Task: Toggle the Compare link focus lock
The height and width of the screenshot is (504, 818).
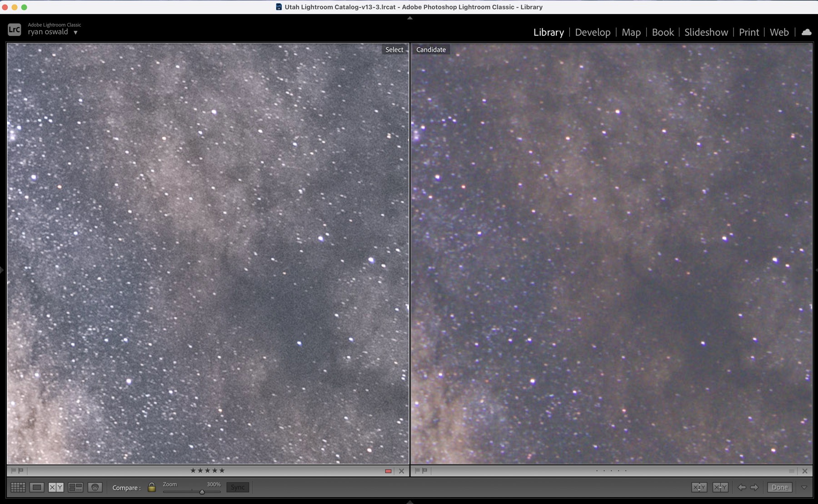Action: click(x=152, y=487)
